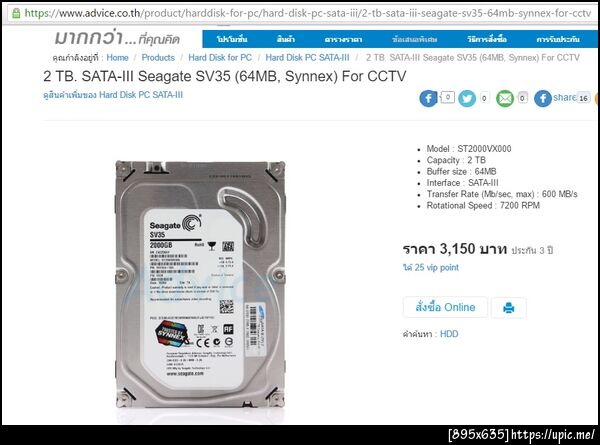
Task: View more Hard Disk PC SATA-III products link
Action: point(113,95)
